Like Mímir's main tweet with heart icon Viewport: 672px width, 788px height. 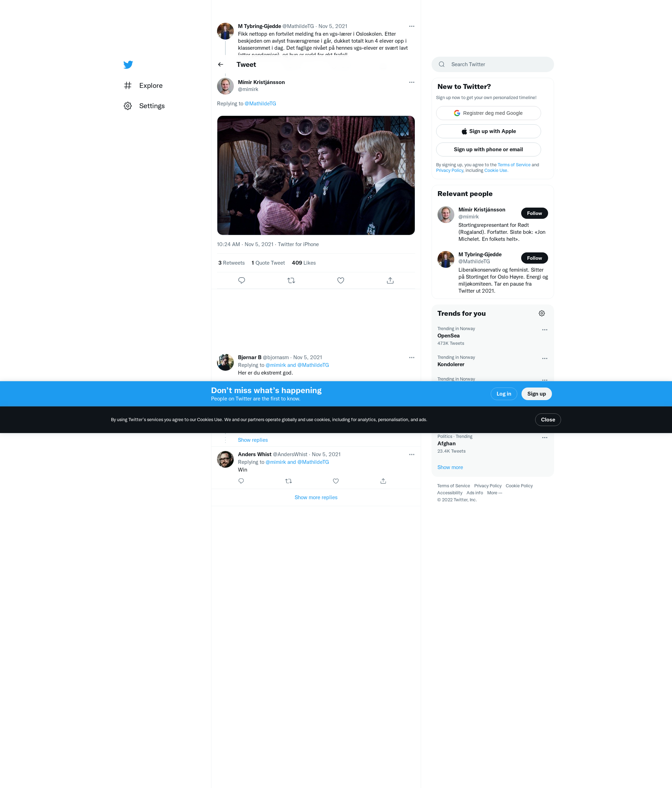(x=341, y=280)
